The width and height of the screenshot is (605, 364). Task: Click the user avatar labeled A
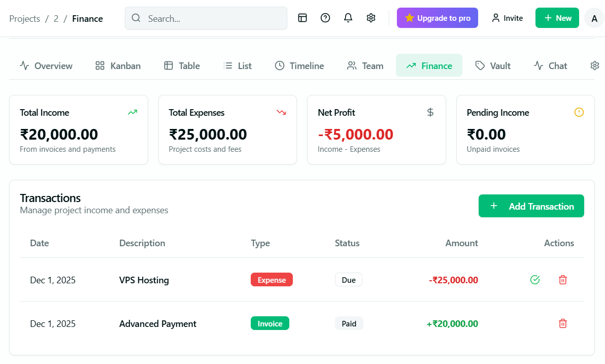click(594, 18)
